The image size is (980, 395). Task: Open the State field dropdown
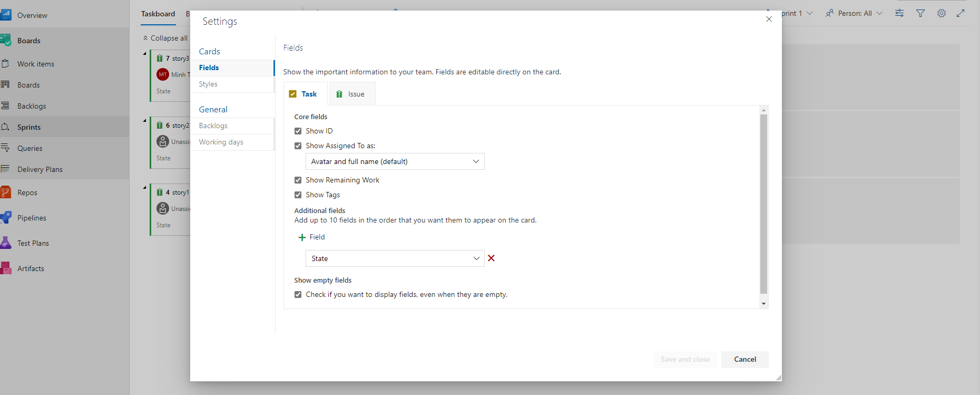[x=395, y=258]
